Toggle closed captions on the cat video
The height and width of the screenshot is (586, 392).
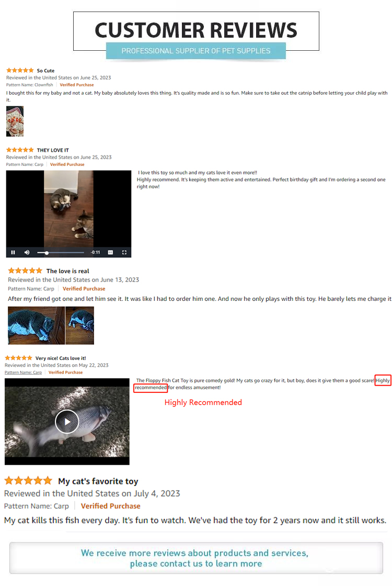110,252
